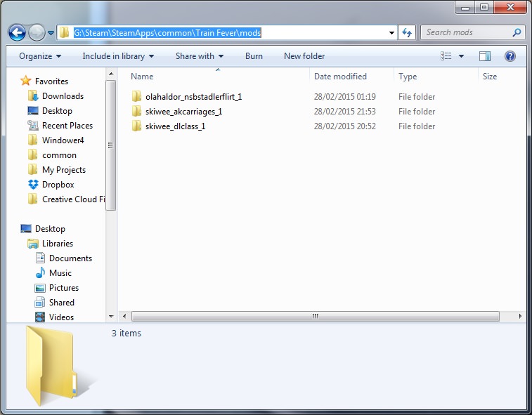
Task: Select olahaldor_nsbstadlerflirt_1 folder name
Action: click(x=194, y=97)
